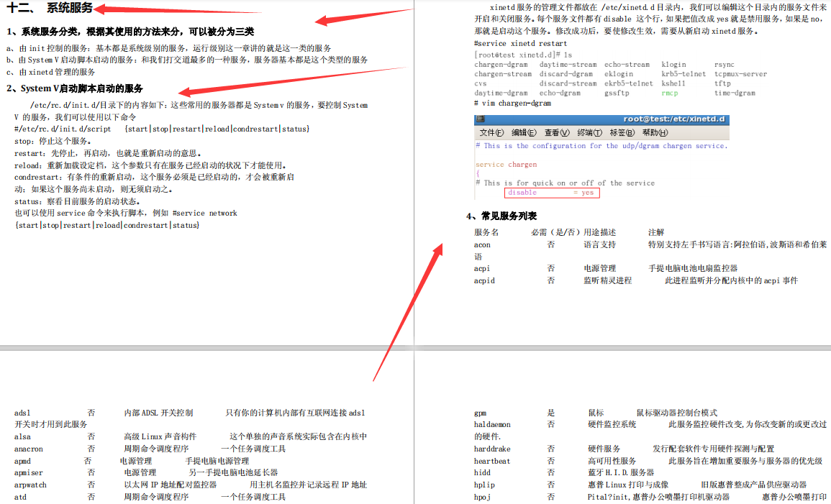Click service name adsl row start
This screenshot has height=504, width=831.
click(22, 413)
